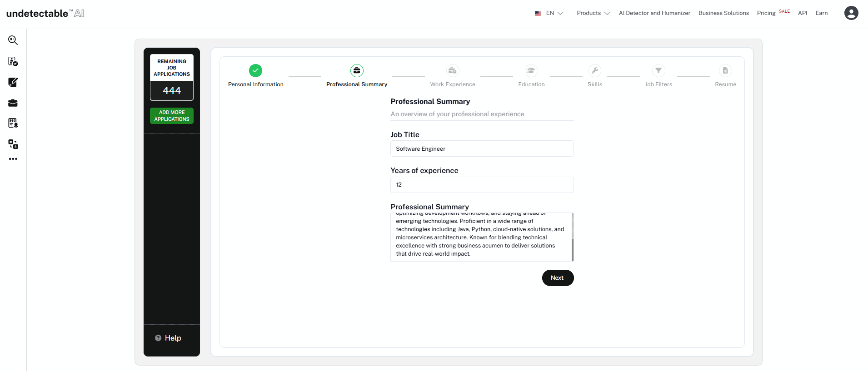The width and height of the screenshot is (868, 371).
Task: Go to Business Solutions
Action: point(723,13)
